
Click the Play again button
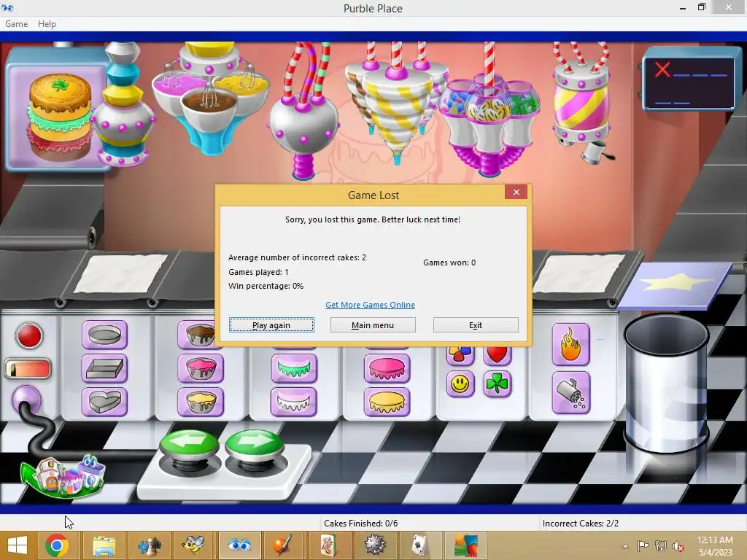(x=271, y=324)
